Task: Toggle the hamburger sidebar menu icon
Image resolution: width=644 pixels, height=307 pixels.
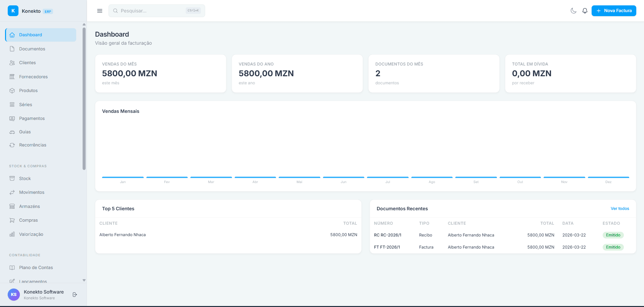Action: click(100, 11)
